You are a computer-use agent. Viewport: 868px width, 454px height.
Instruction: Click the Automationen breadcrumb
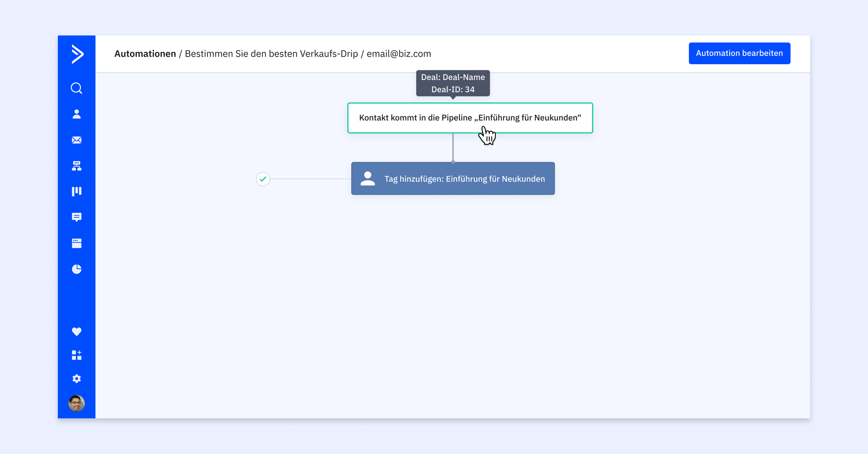[145, 54]
